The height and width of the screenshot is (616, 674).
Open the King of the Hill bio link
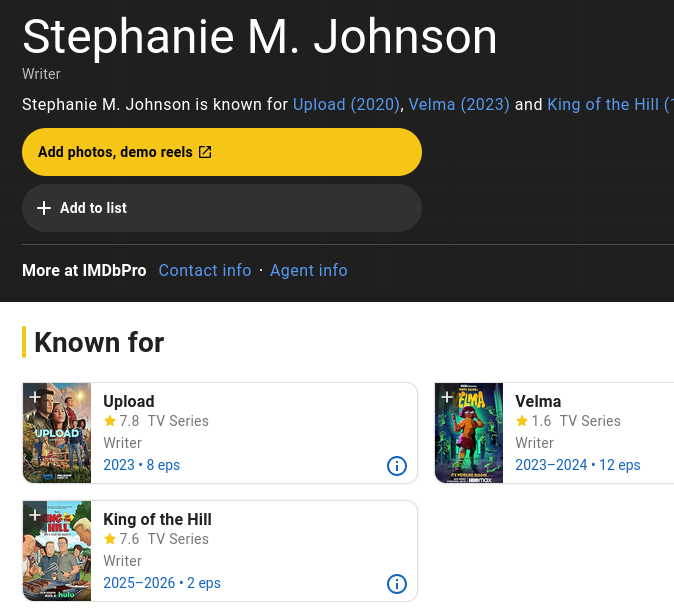610,104
